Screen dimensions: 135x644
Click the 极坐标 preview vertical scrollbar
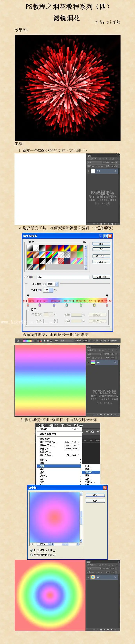(x=81, y=517)
